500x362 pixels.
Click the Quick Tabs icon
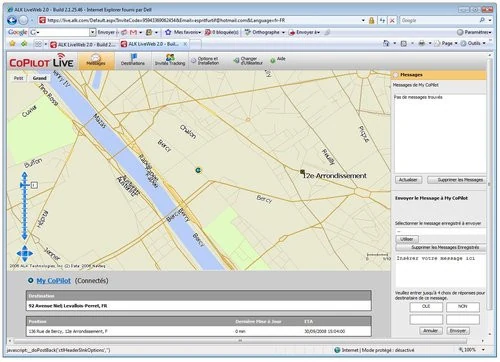point(38,44)
